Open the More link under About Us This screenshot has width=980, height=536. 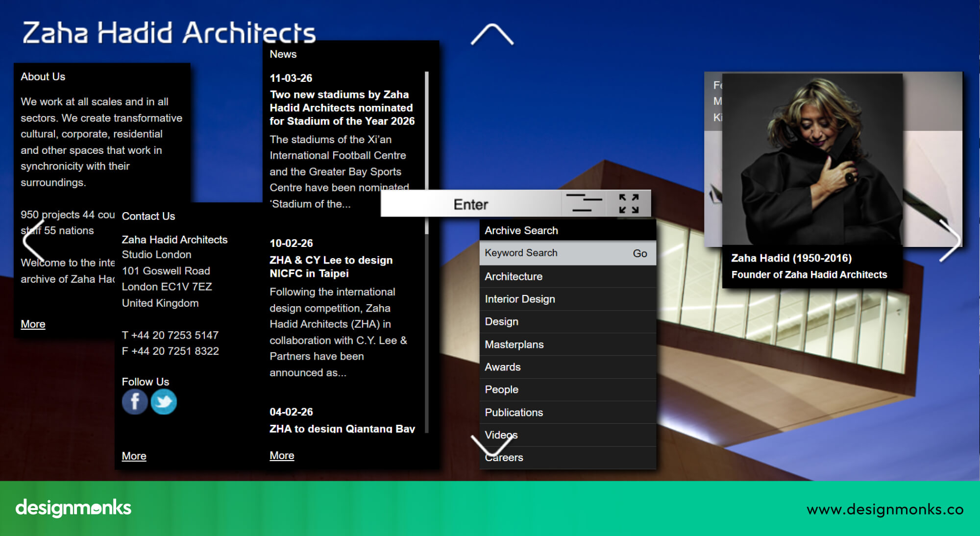(x=33, y=324)
